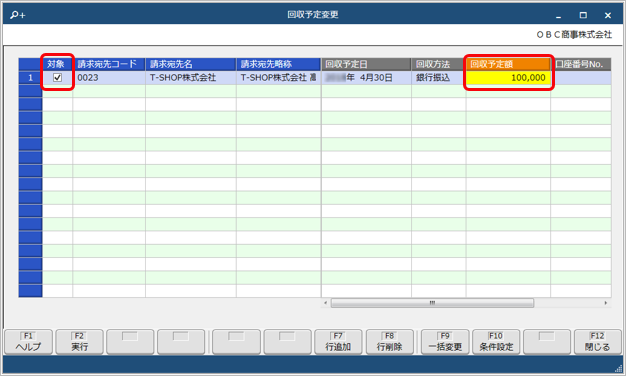Click the search-plus icon in title bar

point(18,15)
